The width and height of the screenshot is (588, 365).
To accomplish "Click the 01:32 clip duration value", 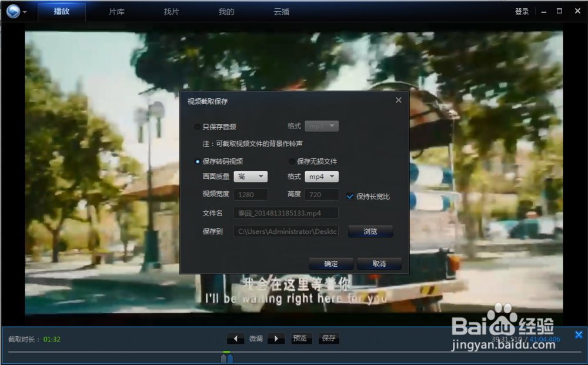I will 52,340.
